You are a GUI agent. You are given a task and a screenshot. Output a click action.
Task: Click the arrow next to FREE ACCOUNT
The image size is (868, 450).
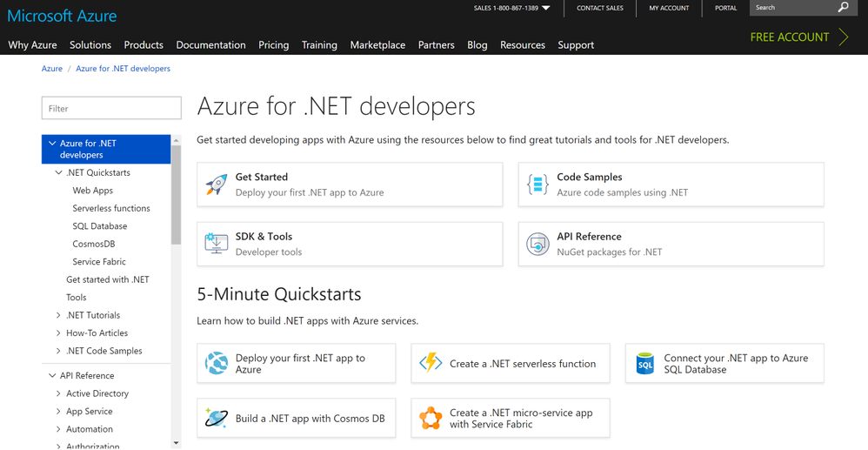[x=844, y=37]
